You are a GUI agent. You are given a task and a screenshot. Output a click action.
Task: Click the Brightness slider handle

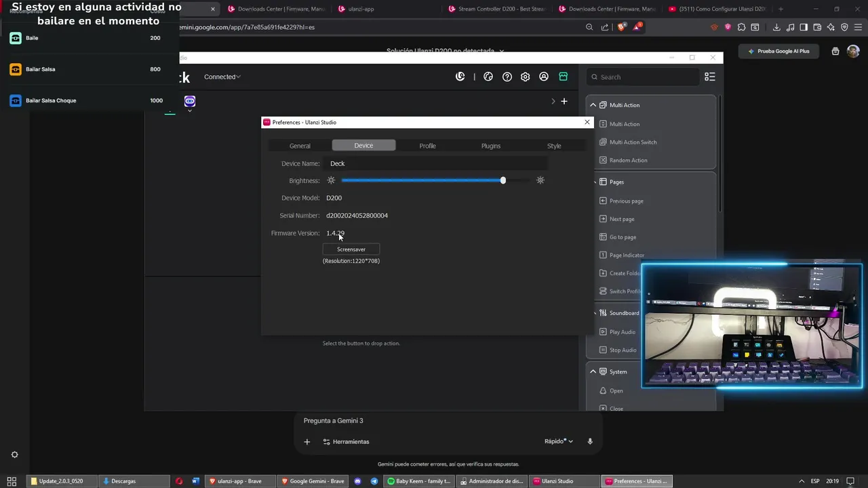click(503, 180)
